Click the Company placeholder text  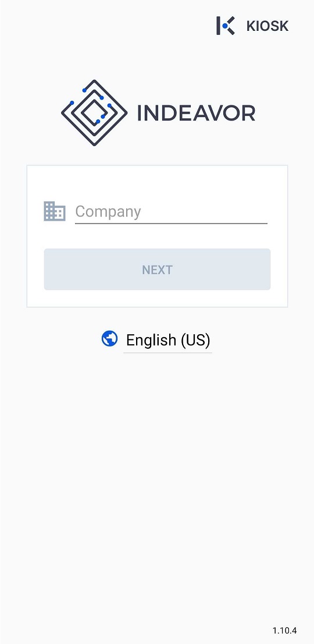coord(108,211)
